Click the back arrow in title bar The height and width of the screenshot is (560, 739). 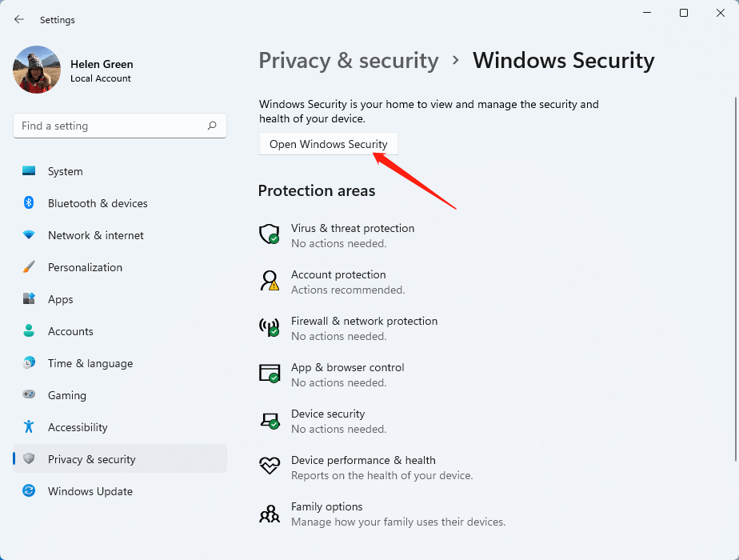tap(19, 19)
